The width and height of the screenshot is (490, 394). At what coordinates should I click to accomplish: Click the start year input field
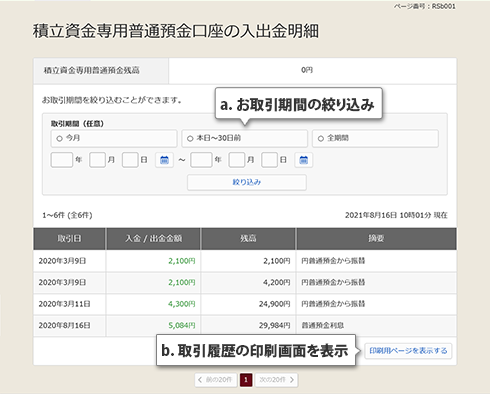[62, 160]
